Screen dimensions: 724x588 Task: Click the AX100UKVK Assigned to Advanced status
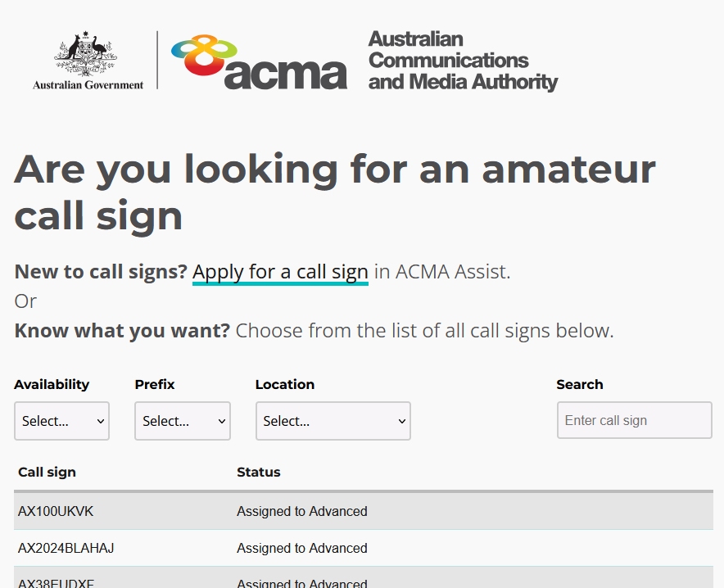301,511
